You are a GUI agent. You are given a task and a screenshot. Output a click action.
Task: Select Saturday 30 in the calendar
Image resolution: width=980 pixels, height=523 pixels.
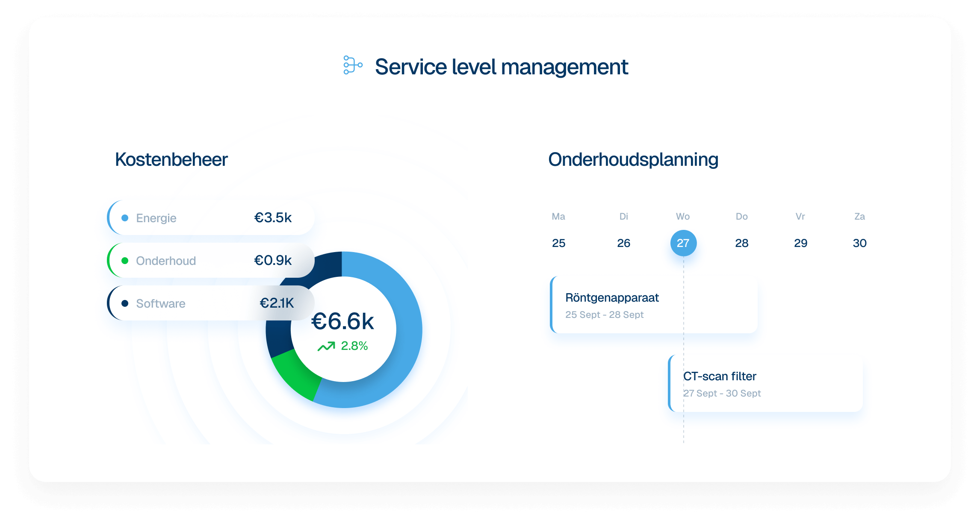point(859,243)
